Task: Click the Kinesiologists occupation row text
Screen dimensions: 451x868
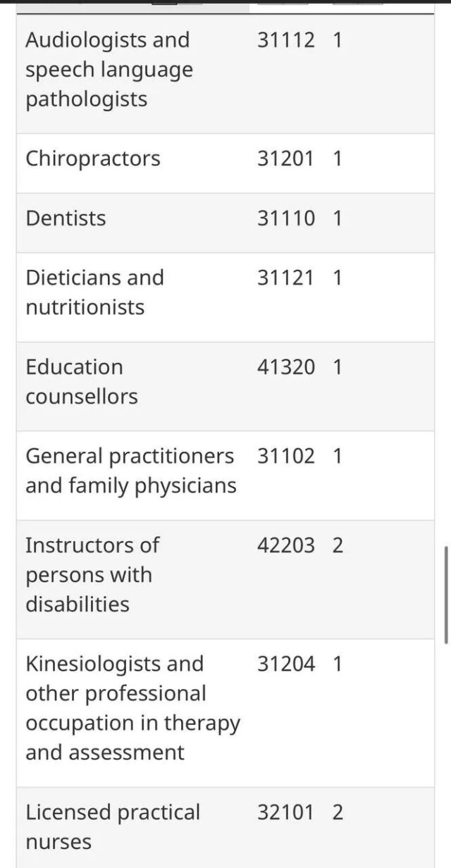Action: tap(132, 708)
